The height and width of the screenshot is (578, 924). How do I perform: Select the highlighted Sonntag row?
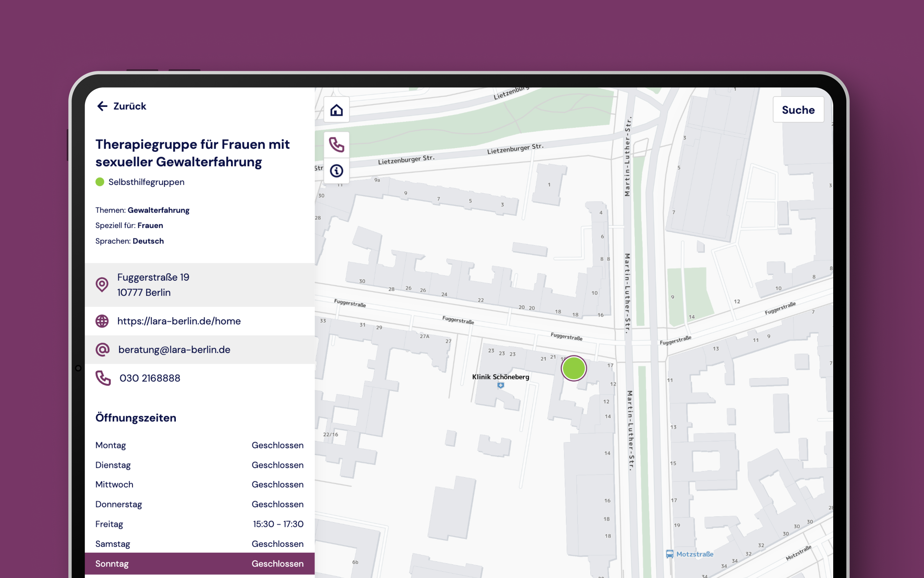(200, 564)
